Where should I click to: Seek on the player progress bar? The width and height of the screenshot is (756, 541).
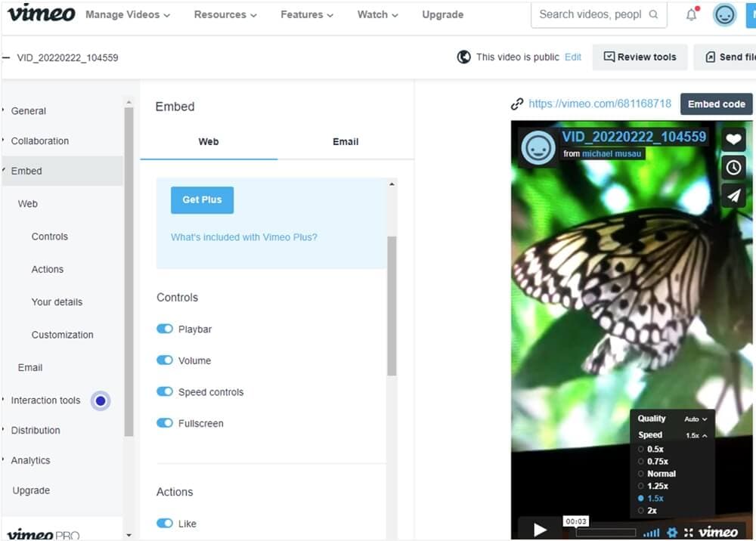click(606, 533)
